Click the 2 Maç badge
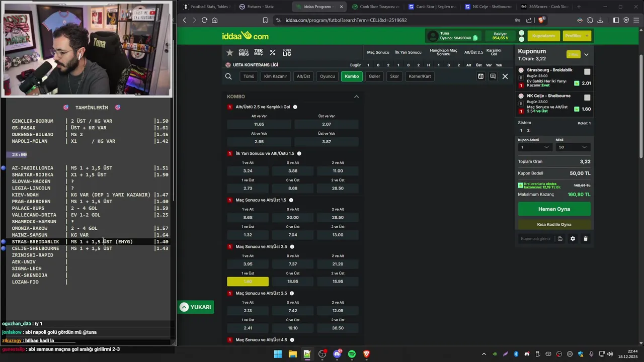The width and height of the screenshot is (644, 362). click(573, 54)
